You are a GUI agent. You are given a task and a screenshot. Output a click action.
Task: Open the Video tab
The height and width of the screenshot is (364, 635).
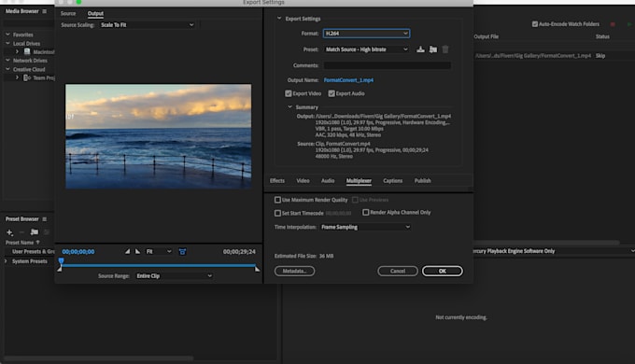303,180
